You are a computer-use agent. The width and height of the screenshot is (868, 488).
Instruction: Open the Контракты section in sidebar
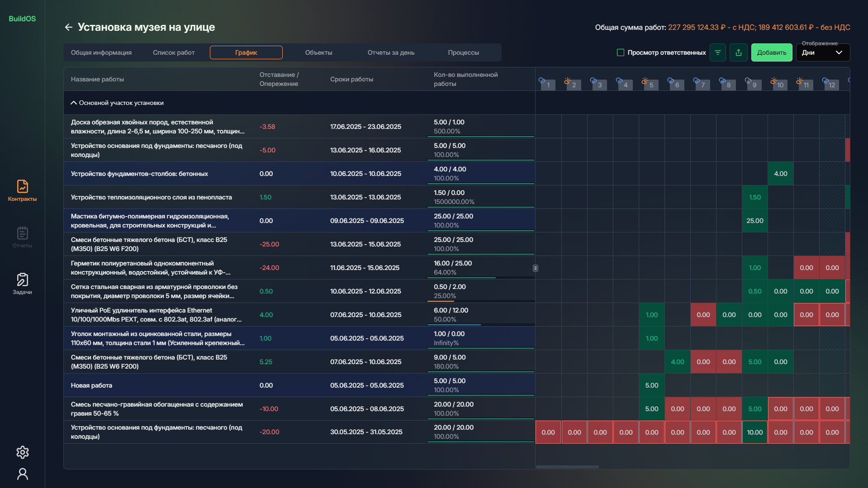click(x=22, y=190)
